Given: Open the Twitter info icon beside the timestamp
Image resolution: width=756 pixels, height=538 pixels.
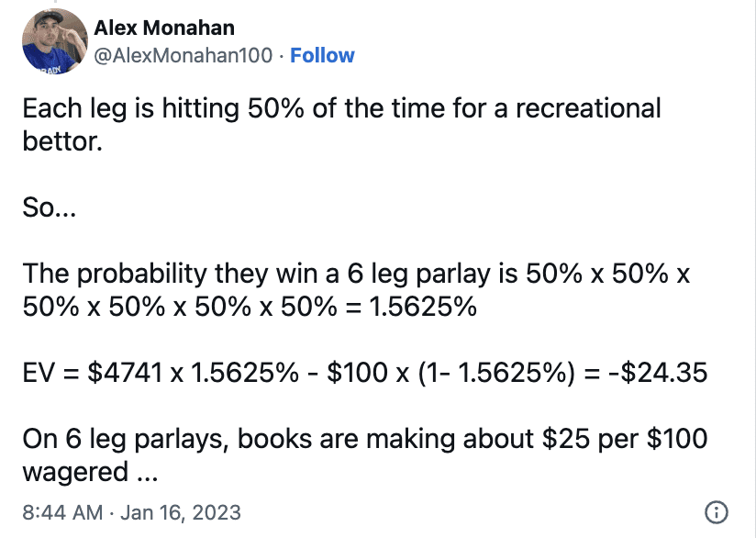Looking at the screenshot, I should pyautogui.click(x=717, y=512).
